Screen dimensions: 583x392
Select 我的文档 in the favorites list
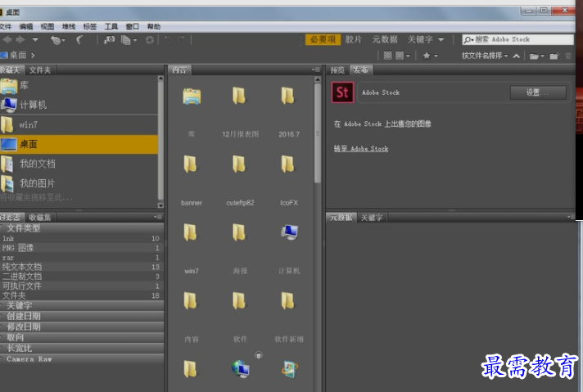pos(79,164)
